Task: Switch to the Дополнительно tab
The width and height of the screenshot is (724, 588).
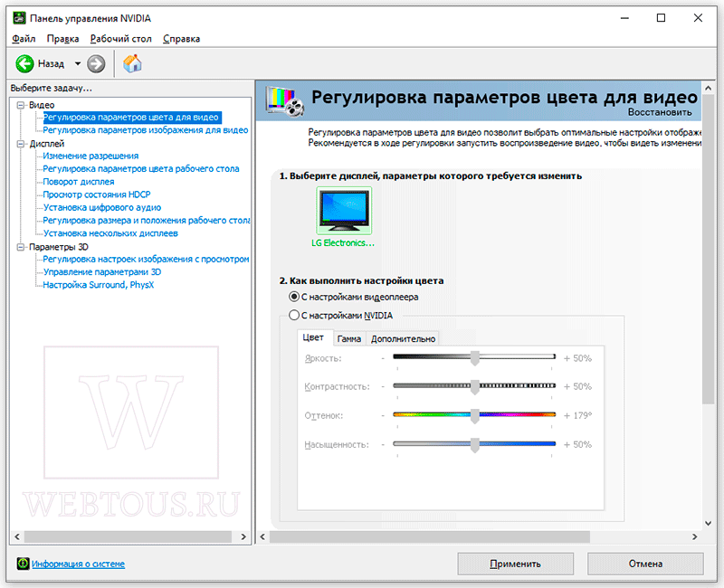Action: click(403, 338)
